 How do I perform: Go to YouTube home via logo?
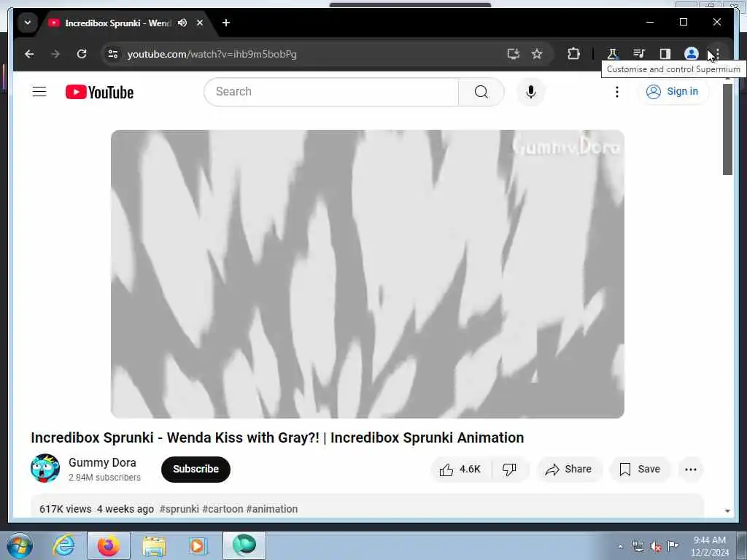(99, 92)
